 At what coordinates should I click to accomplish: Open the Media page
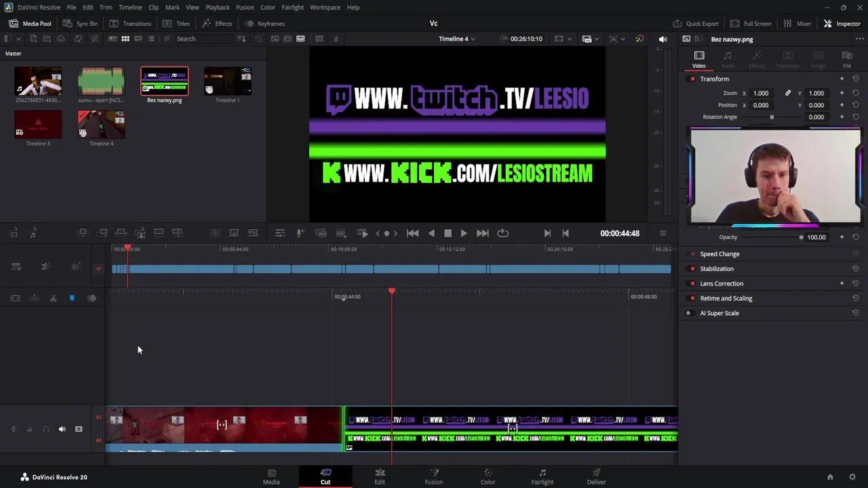(271, 476)
